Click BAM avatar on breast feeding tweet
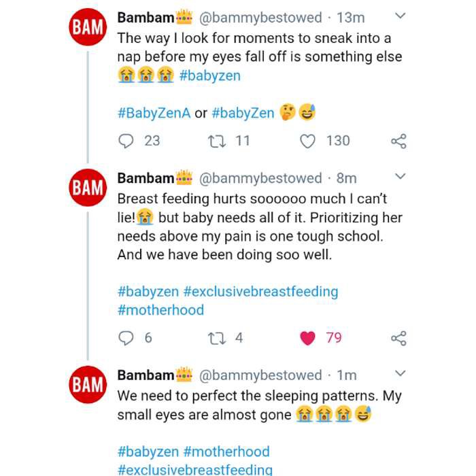Viewport: 476px width, 476px height. pos(87,188)
